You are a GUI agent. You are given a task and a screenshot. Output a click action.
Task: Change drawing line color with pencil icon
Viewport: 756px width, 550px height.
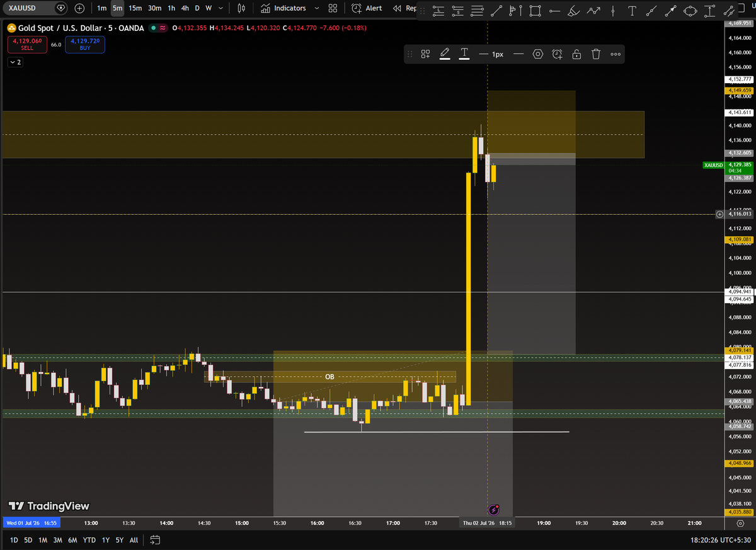(x=445, y=54)
